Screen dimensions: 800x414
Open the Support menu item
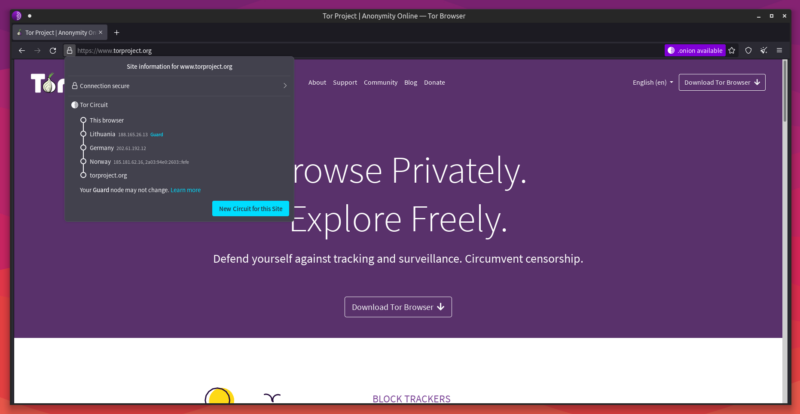[345, 83]
